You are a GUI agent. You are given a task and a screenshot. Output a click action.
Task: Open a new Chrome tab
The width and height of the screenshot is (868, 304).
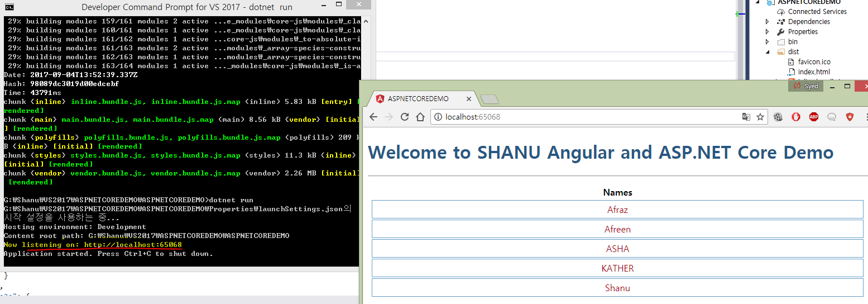(490, 99)
